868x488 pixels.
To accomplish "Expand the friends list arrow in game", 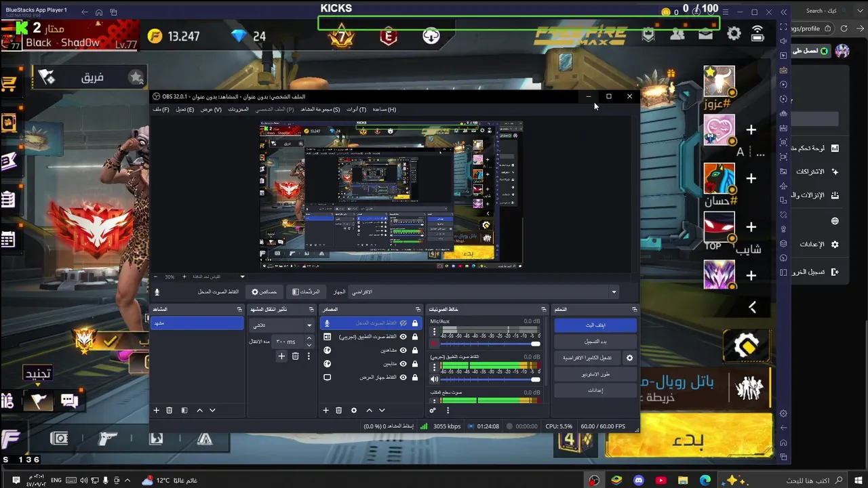I will point(752,307).
